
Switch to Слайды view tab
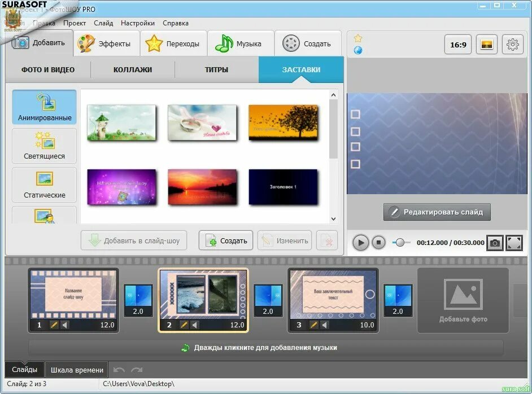tap(24, 370)
